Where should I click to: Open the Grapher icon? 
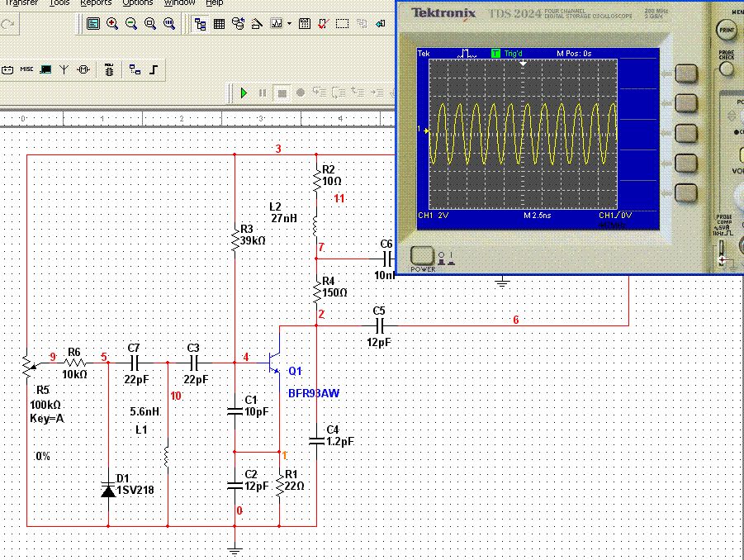(277, 24)
